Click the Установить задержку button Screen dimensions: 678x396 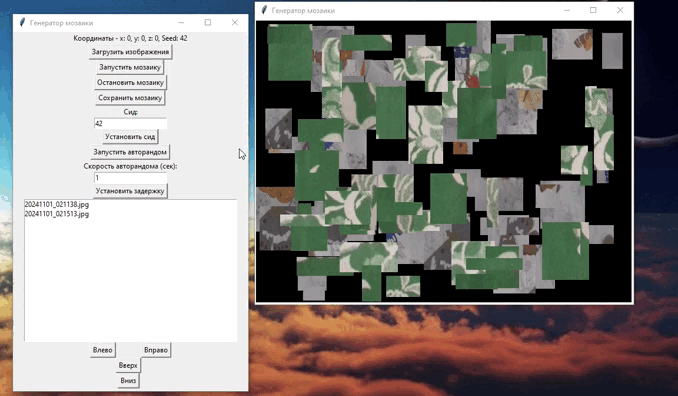130,191
